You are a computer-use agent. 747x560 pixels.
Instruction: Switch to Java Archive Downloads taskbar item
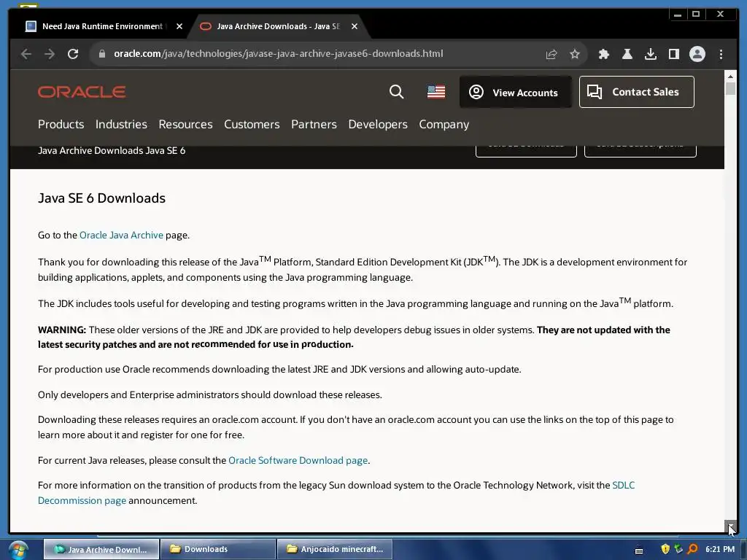tap(101, 549)
